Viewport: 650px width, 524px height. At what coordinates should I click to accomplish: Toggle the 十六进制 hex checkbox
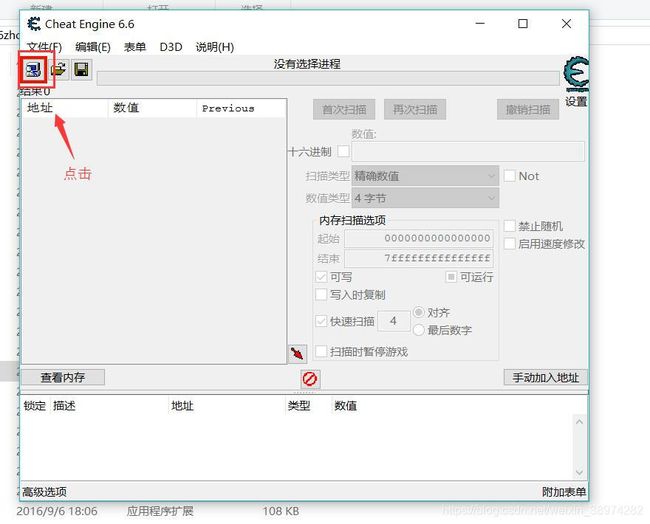pos(344,151)
